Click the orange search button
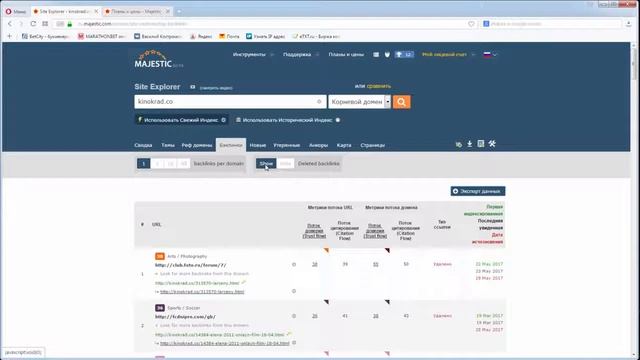This screenshot has height=360, width=640. pos(402,102)
